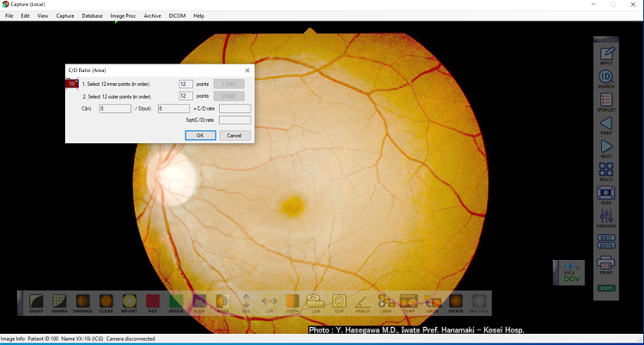The width and height of the screenshot is (644, 345).
Task: Click the green EXIT button
Action: [606, 287]
